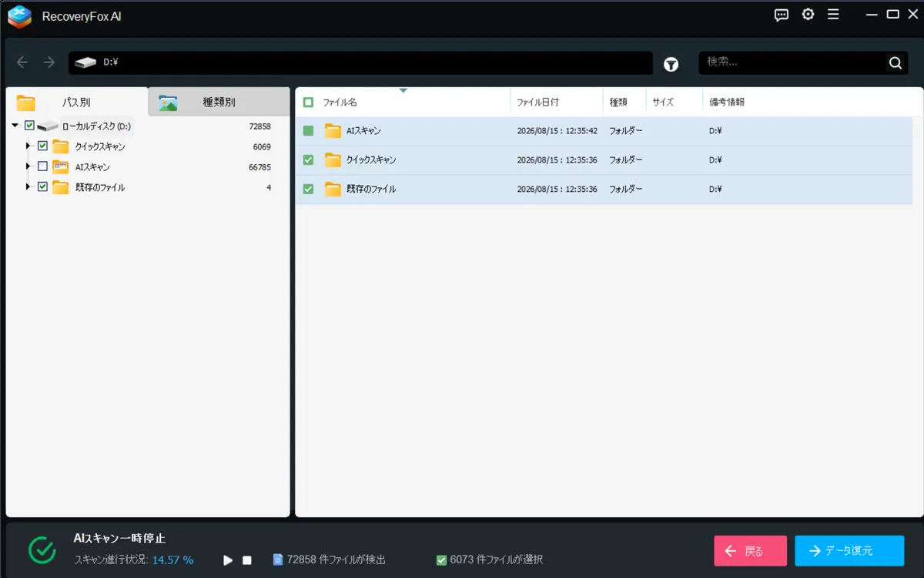Open the feedback chat icon in title bar
The width and height of the screenshot is (924, 578).
coord(782,15)
